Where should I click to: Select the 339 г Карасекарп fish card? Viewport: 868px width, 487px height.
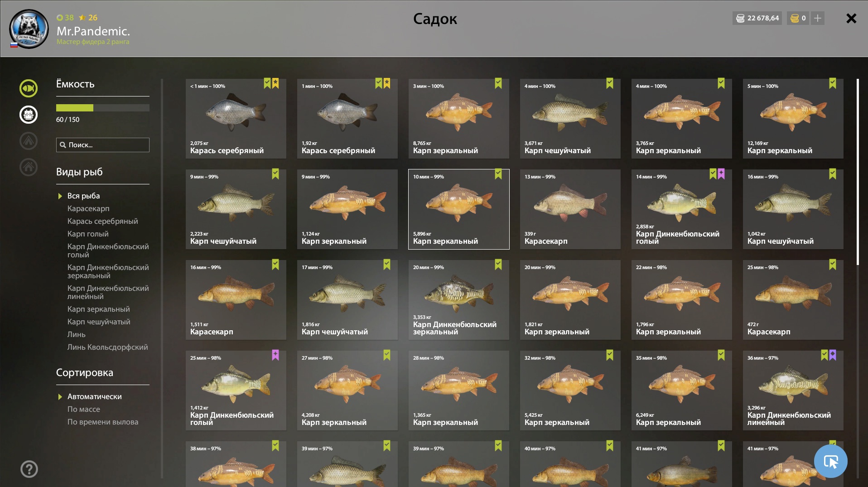(570, 209)
